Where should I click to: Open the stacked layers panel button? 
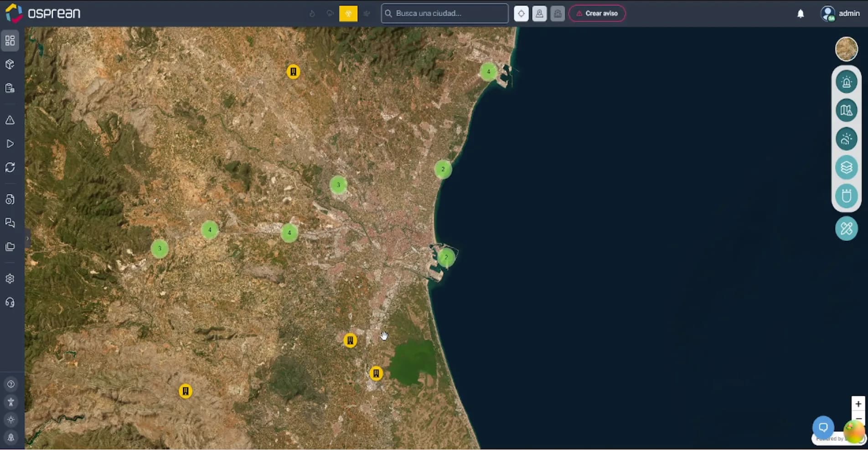(x=847, y=168)
